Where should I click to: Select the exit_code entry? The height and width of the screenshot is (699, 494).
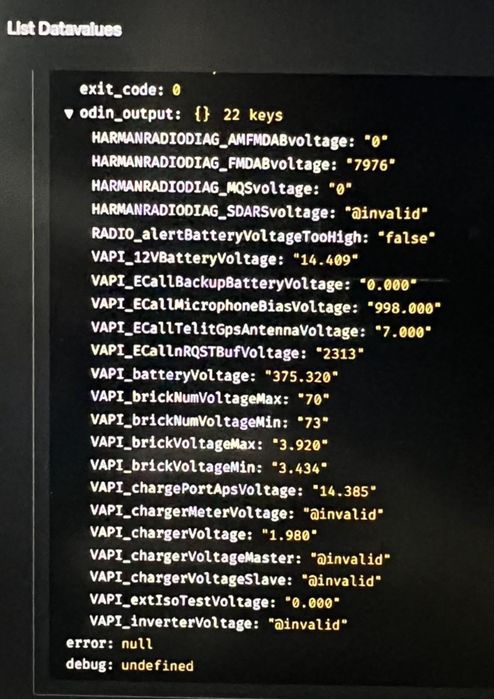click(130, 90)
